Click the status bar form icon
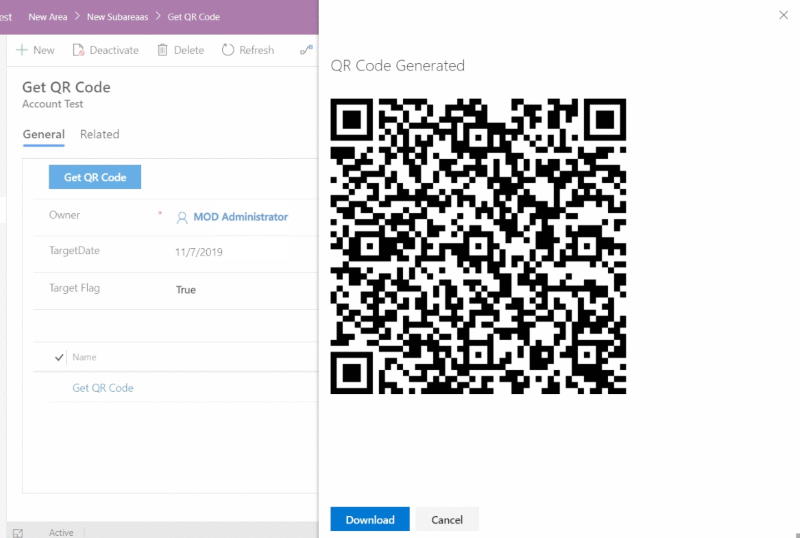 [x=18, y=533]
